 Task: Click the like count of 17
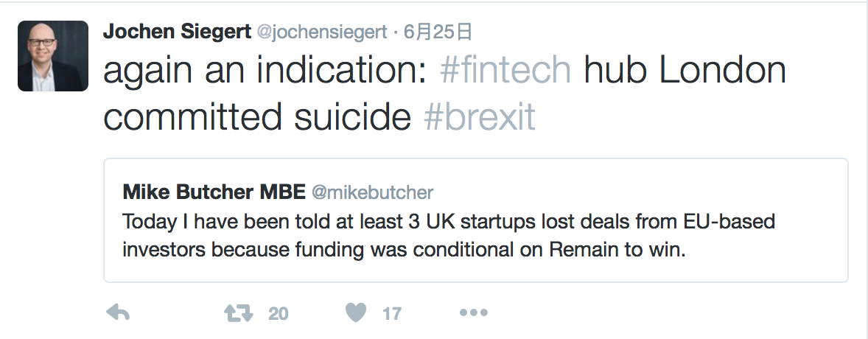click(392, 314)
